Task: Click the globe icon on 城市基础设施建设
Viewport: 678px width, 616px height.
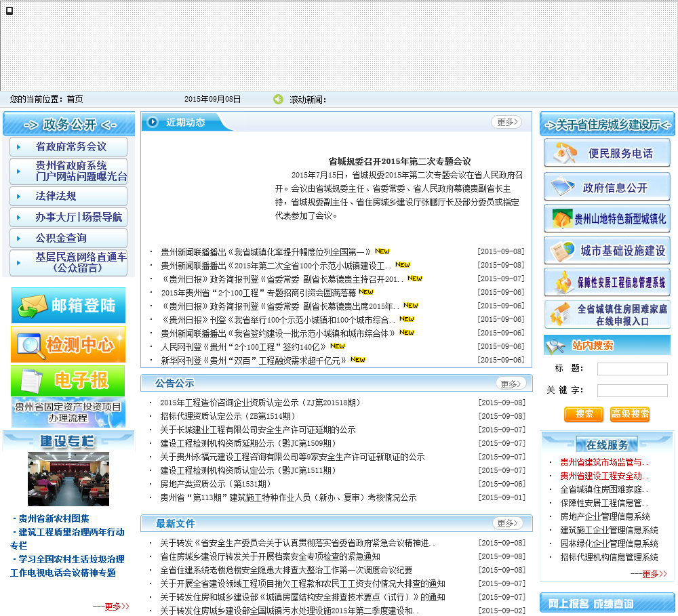Action: [x=562, y=251]
